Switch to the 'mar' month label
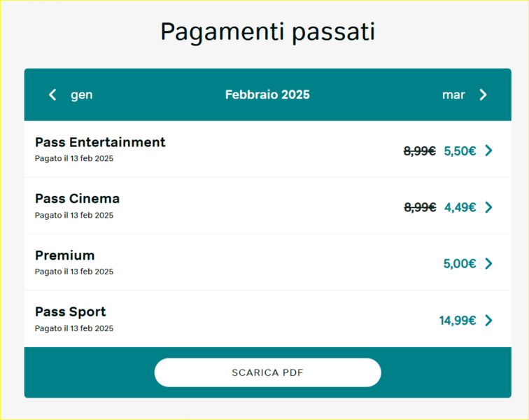The image size is (529, 420). [453, 94]
